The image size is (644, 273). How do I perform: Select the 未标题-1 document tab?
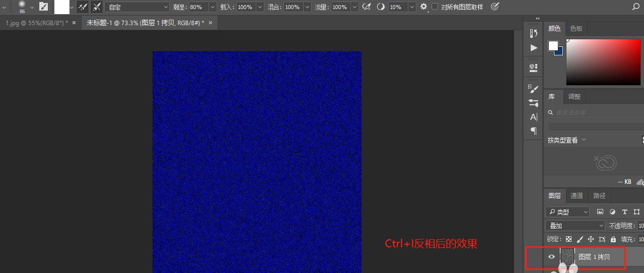[146, 23]
